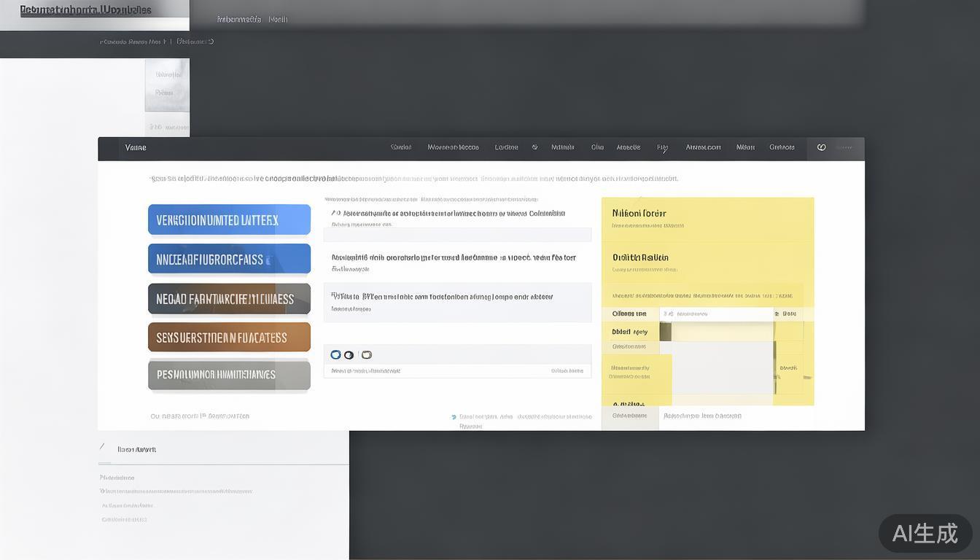Open the Vaune brand link in the navbar

(x=136, y=147)
